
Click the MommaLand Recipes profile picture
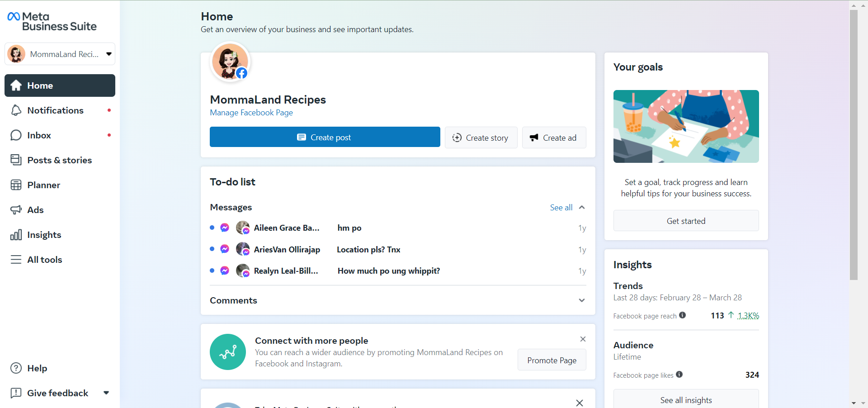click(x=230, y=62)
